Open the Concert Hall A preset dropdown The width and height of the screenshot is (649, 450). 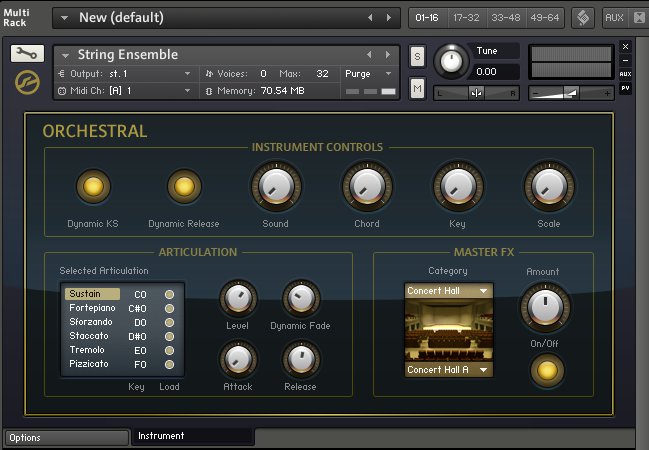pyautogui.click(x=449, y=370)
